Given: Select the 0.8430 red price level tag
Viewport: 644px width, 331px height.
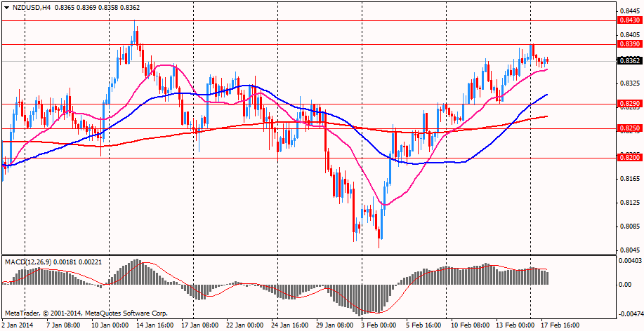Looking at the screenshot, I should pyautogui.click(x=628, y=21).
